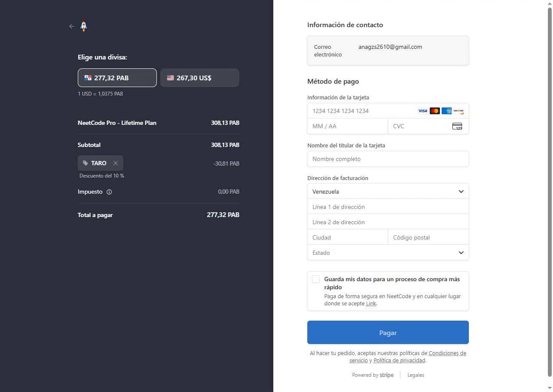
Task: Click the TARO coupon tag icon
Action: coord(85,163)
